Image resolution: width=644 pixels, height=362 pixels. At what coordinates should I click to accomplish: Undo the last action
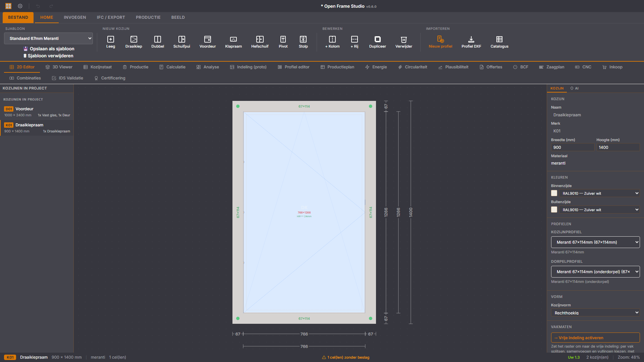38,6
